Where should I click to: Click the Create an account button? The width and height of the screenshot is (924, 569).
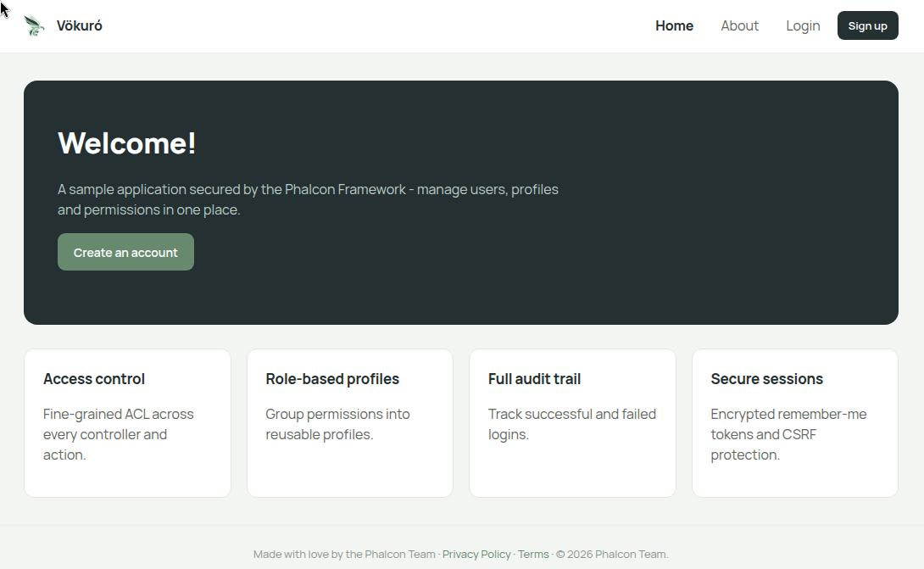tap(125, 253)
